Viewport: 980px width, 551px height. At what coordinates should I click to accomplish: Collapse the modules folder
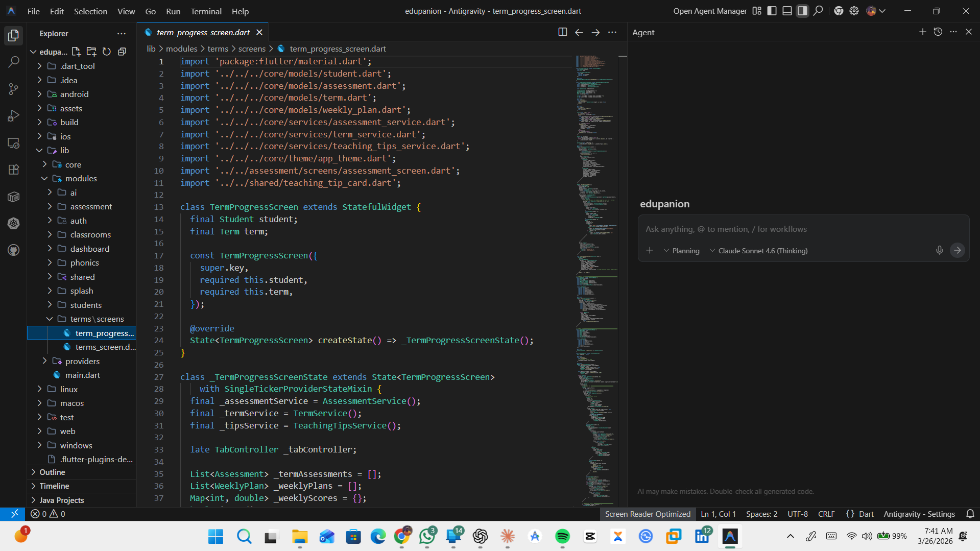click(81, 178)
